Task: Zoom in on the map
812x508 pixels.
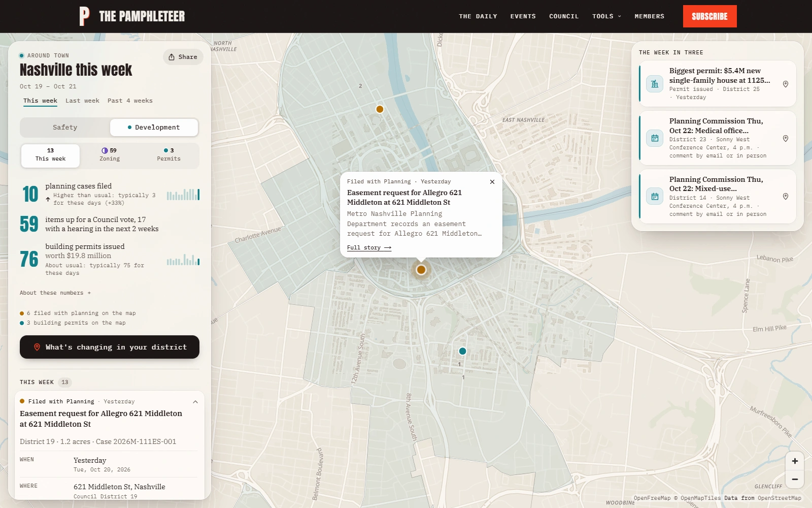Action: [795, 461]
